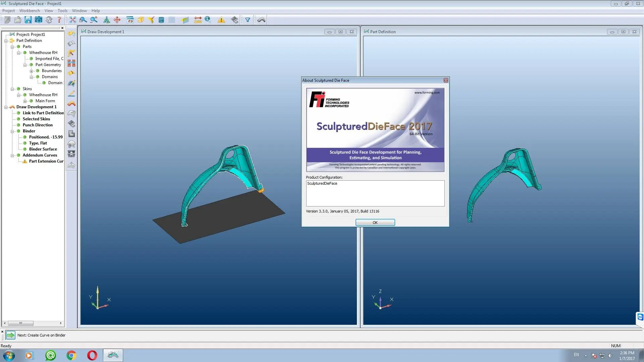644x362 pixels.
Task: Click the yellow section plane icon
Action: tap(185, 20)
